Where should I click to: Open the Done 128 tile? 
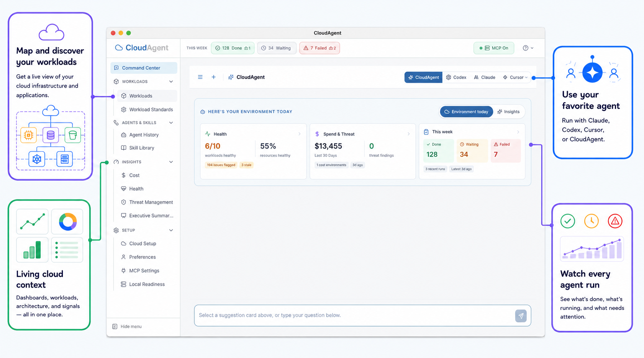click(x=439, y=151)
